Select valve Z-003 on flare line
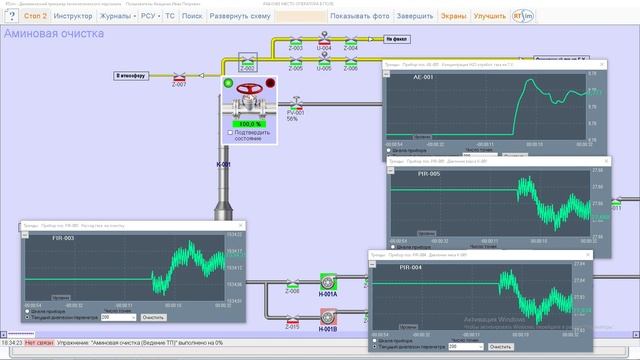 click(x=296, y=41)
